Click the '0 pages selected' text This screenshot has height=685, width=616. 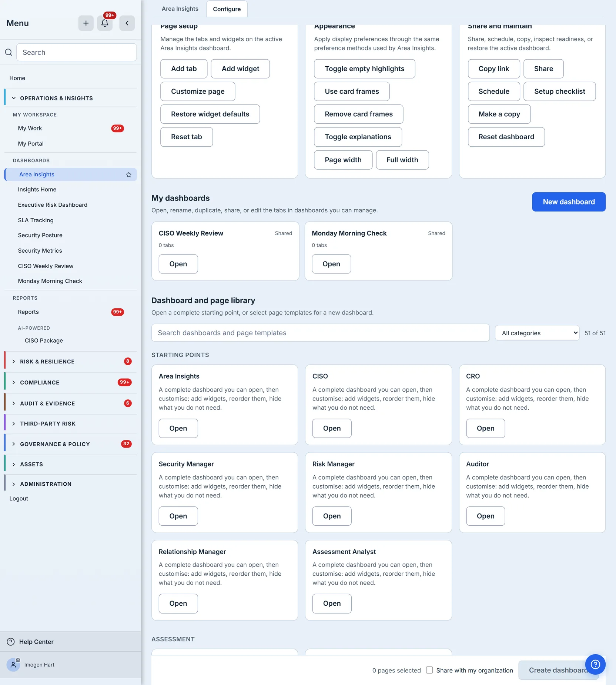click(x=396, y=670)
